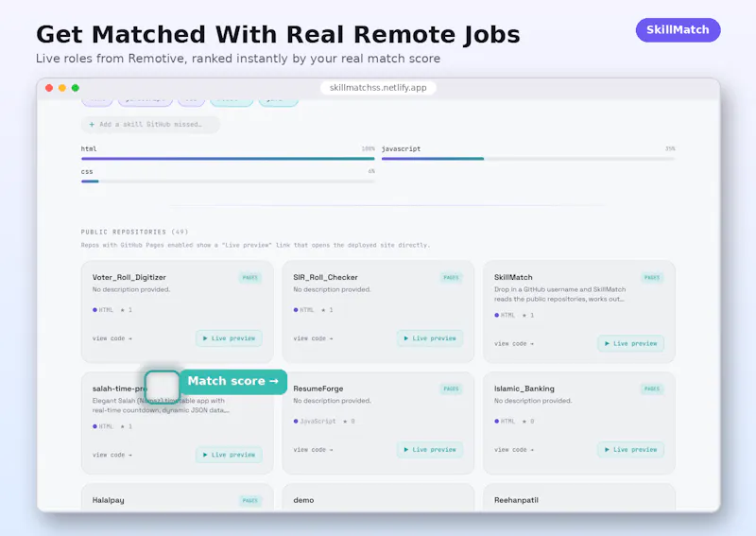Click PAGES badge on ResumeForge card
The image size is (756, 536).
click(x=452, y=389)
